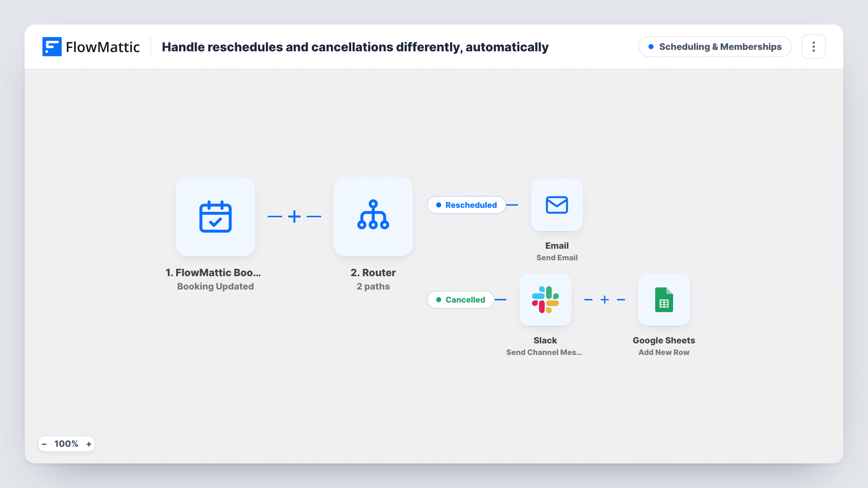
Task: Click the '2 paths' subtitle
Action: pos(373,286)
